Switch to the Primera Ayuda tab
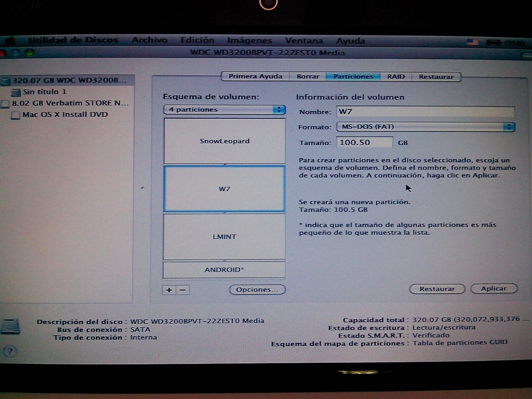 [255, 77]
